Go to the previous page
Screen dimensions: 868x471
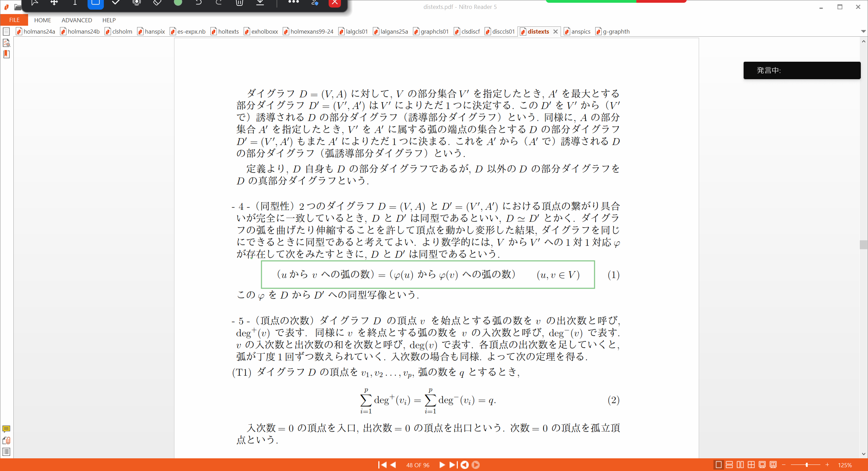point(393,465)
